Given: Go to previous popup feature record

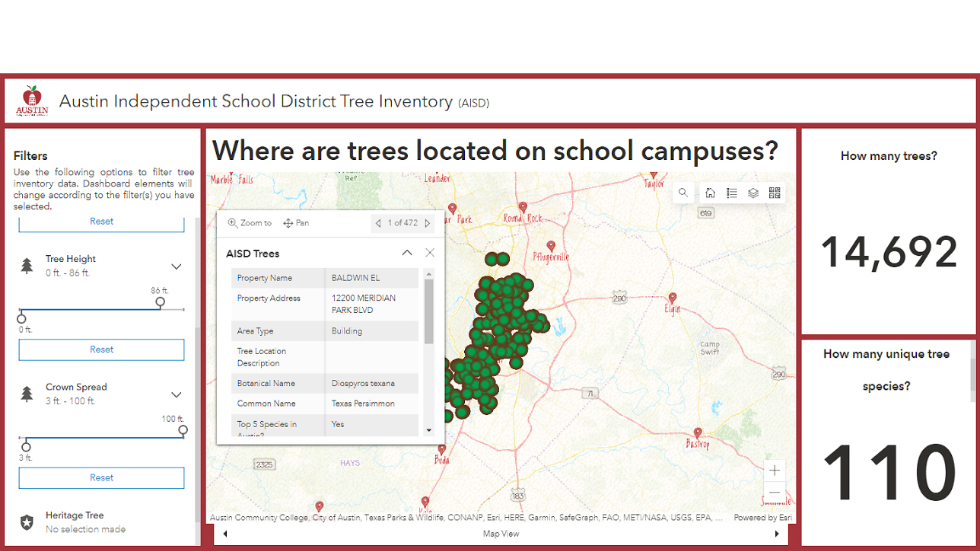Looking at the screenshot, I should click(x=378, y=223).
